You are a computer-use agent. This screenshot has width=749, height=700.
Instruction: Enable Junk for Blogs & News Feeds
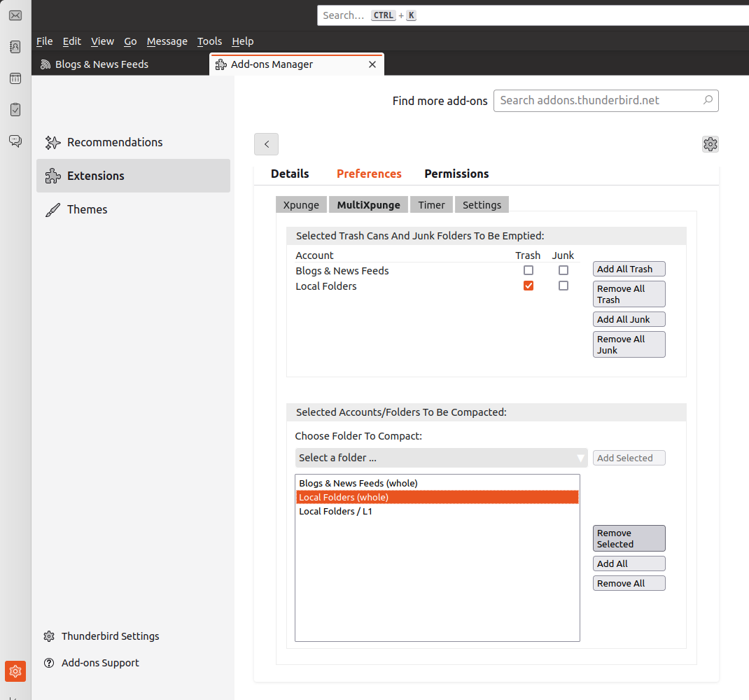[x=563, y=270]
